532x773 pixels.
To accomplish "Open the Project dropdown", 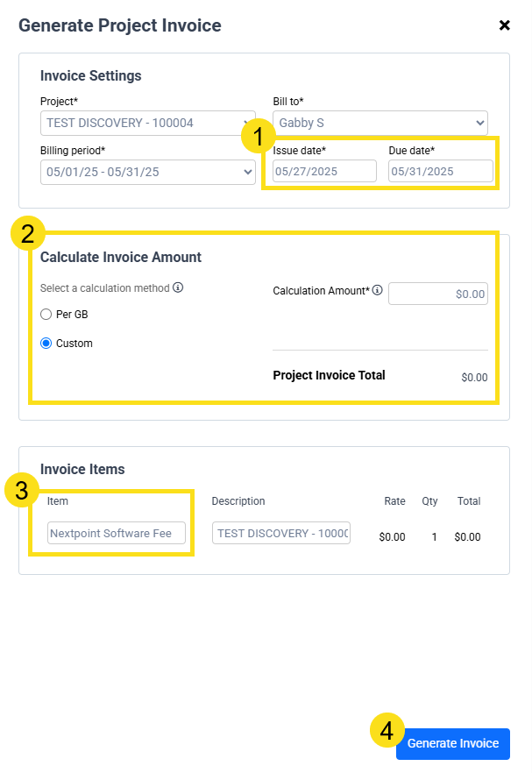I will coord(148,123).
